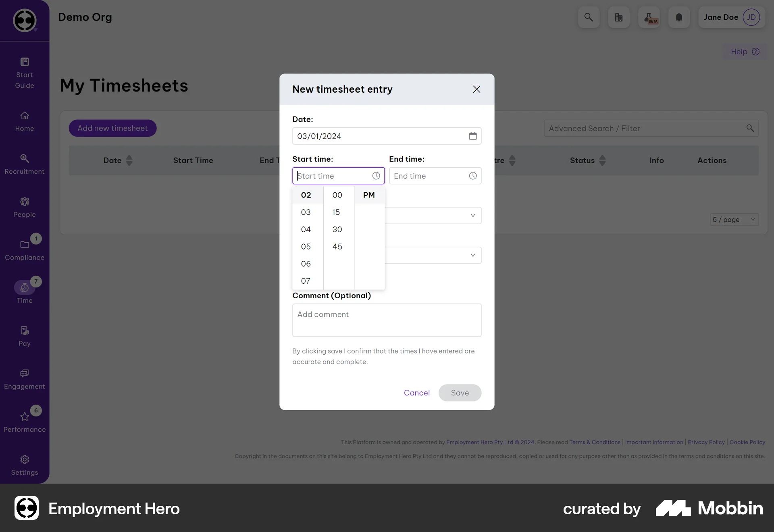Select 30 minutes in the time picker
Image resolution: width=774 pixels, height=532 pixels.
[x=337, y=229]
